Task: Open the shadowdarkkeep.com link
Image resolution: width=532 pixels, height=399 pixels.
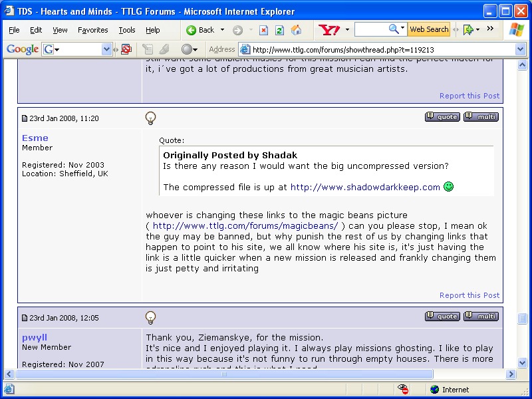Action: [x=365, y=188]
